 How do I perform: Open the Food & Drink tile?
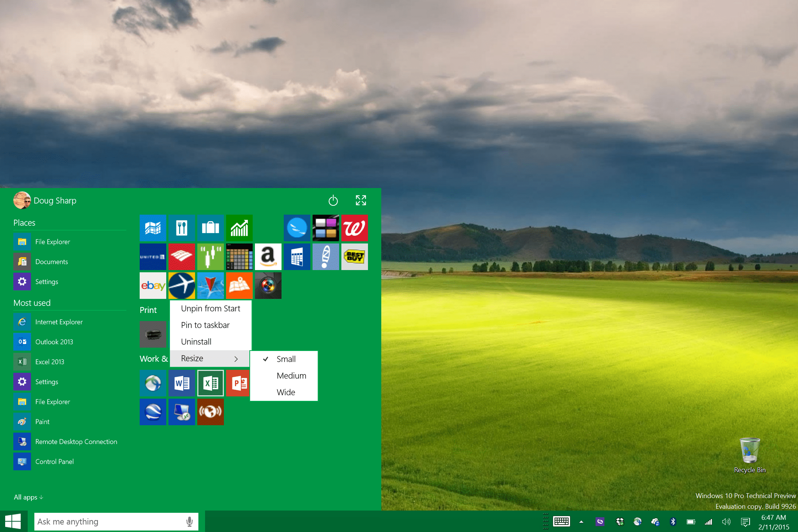pos(182,228)
